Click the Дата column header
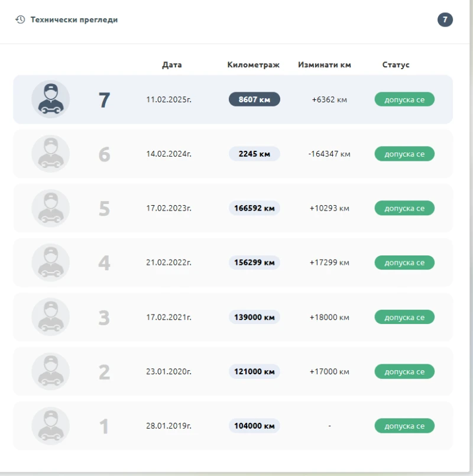473x476 pixels. [171, 64]
